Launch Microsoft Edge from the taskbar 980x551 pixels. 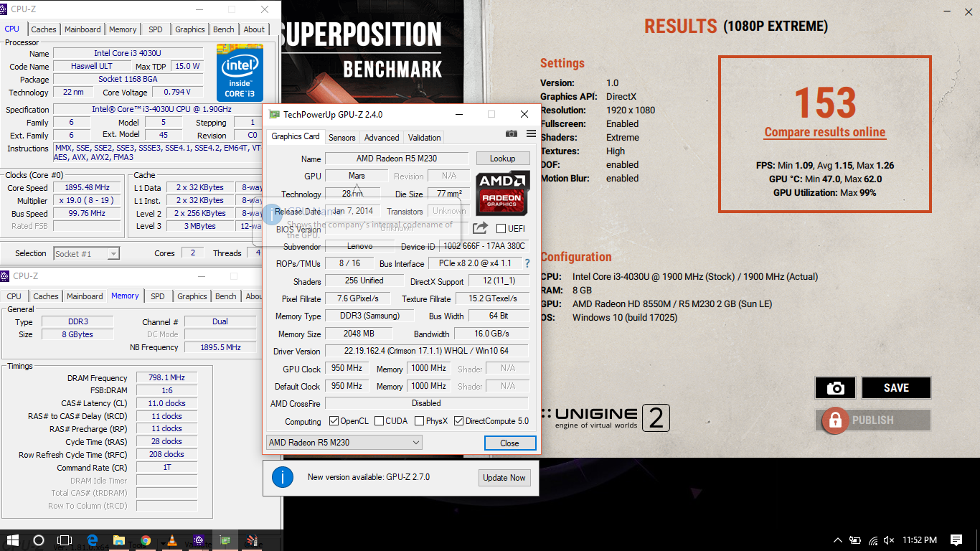tap(93, 540)
